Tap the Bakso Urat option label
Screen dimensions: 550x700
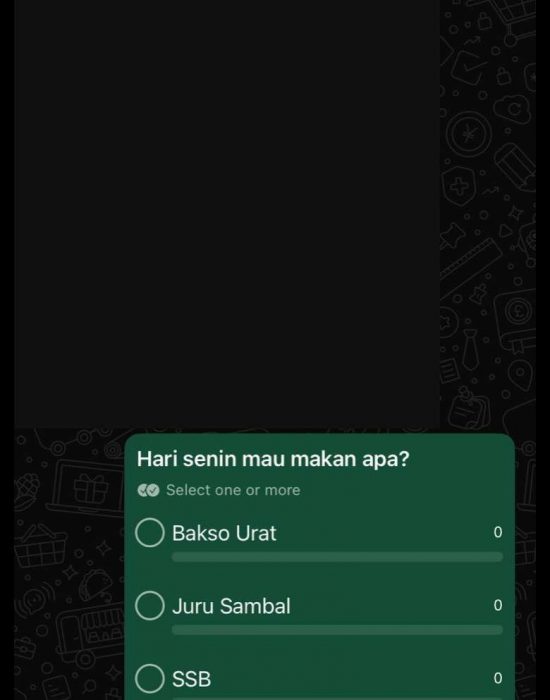224,533
